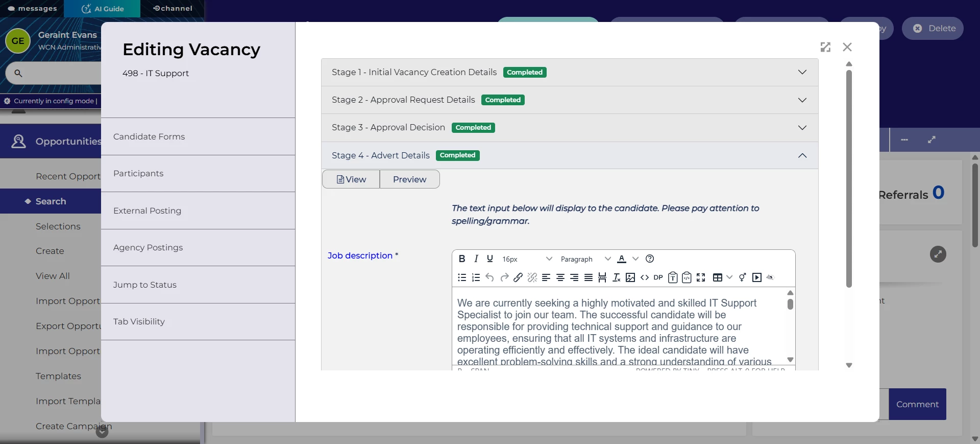
Task: Click the expand arrows icon in background header
Action: tap(932, 139)
